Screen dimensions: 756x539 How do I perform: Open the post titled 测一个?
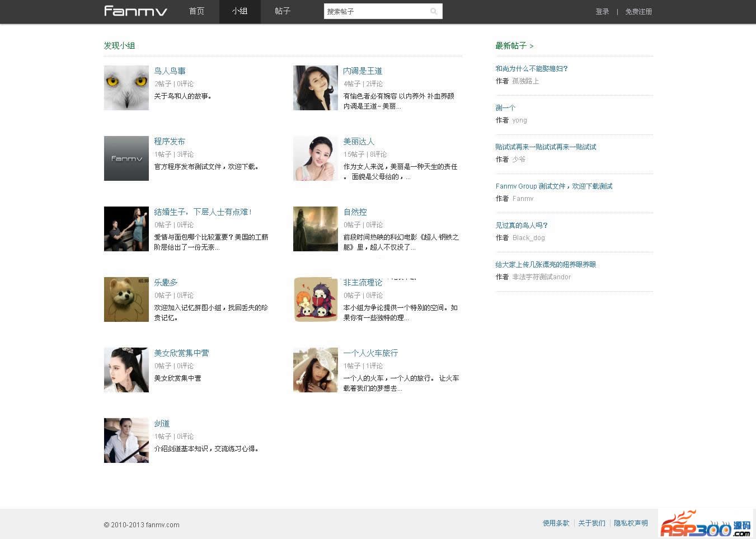pos(505,108)
